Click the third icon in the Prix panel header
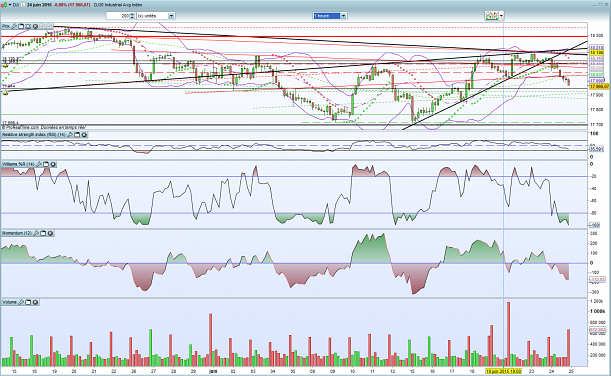Viewport: 611px width, 376px height. point(28,26)
